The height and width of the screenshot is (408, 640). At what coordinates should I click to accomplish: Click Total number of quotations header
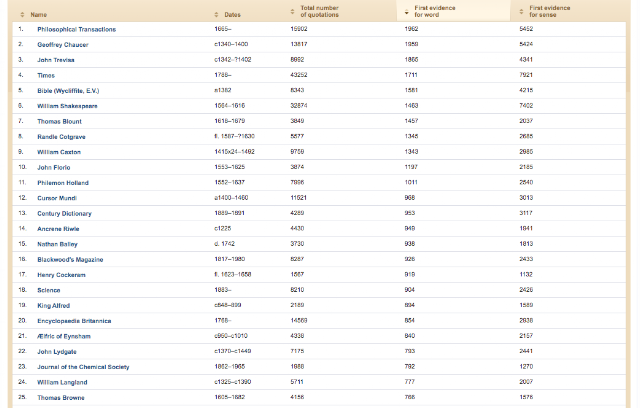[320, 11]
